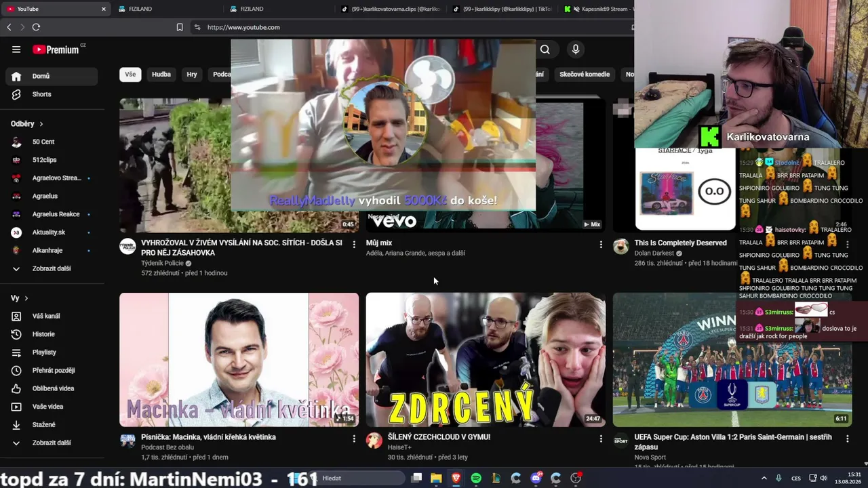
Task: Open the 50 Cent subscription channel
Action: pyautogui.click(x=52, y=142)
